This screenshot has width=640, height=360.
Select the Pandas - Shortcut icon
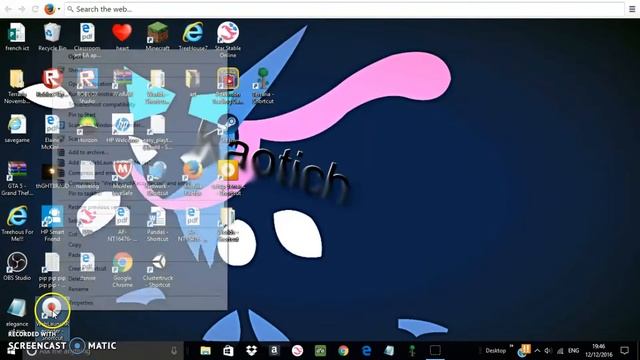click(x=158, y=224)
